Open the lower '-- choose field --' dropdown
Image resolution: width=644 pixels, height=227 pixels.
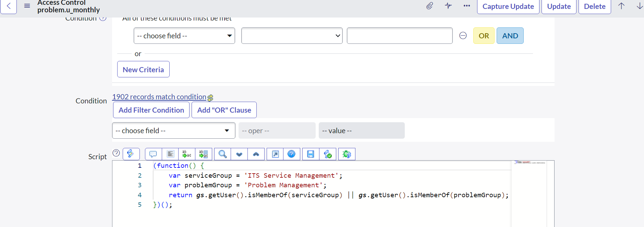point(174,130)
